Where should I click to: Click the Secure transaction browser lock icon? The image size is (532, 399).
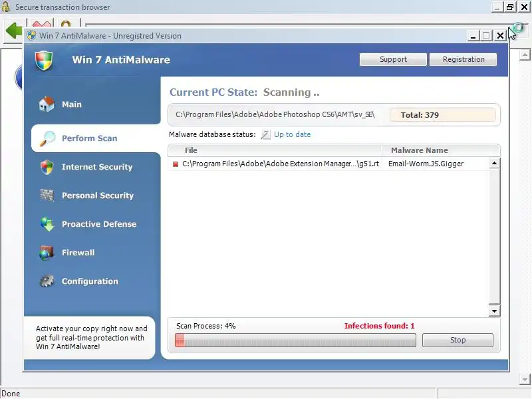pos(5,7)
